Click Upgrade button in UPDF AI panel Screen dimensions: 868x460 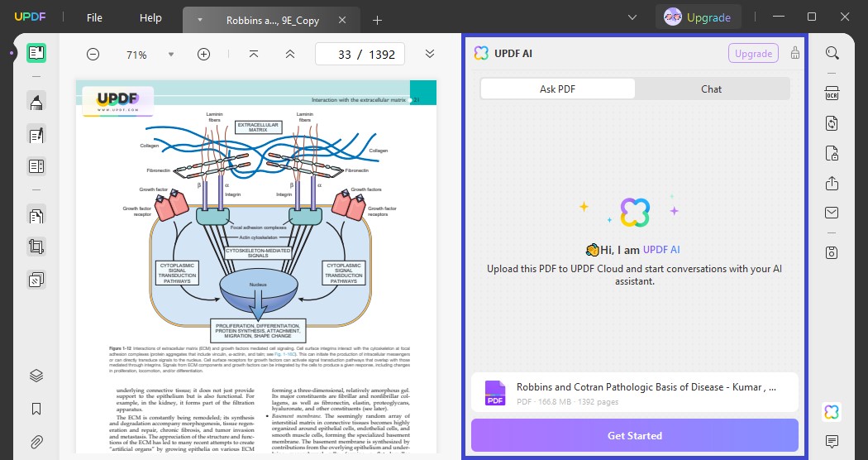753,54
